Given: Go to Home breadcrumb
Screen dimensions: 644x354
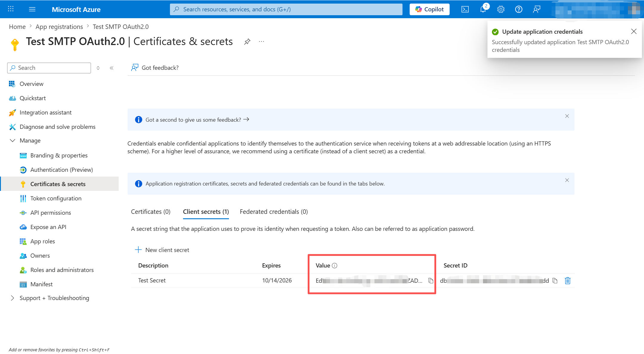Looking at the screenshot, I should tap(17, 27).
